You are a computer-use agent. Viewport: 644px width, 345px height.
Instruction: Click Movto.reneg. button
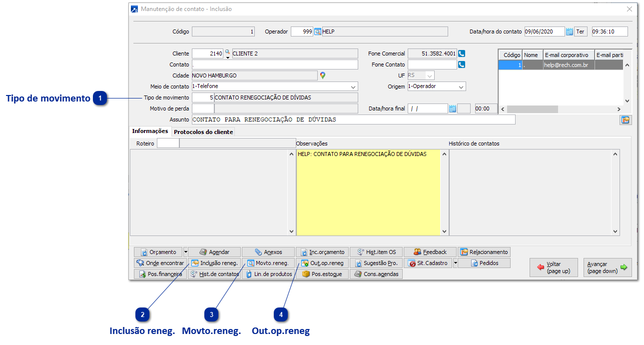point(268,263)
